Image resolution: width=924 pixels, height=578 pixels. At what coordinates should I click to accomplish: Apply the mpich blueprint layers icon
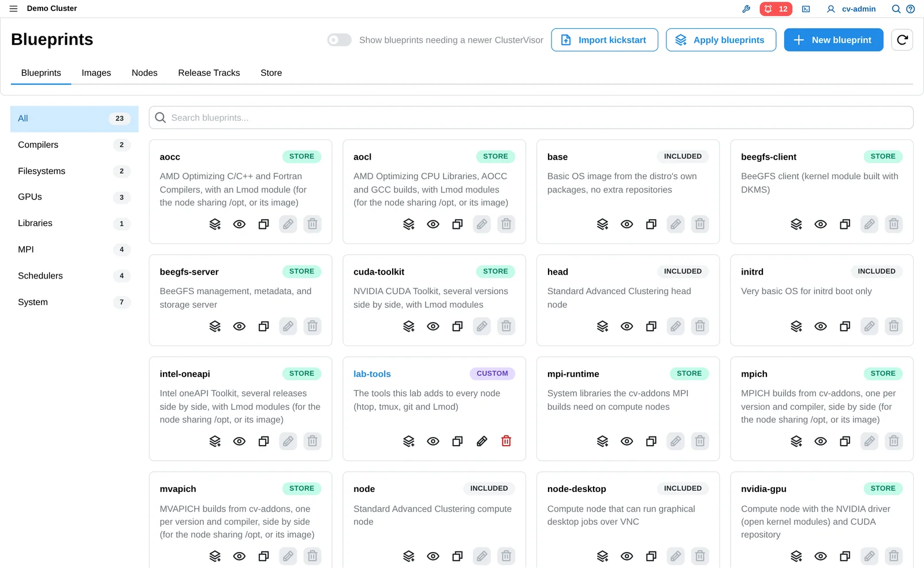click(796, 442)
